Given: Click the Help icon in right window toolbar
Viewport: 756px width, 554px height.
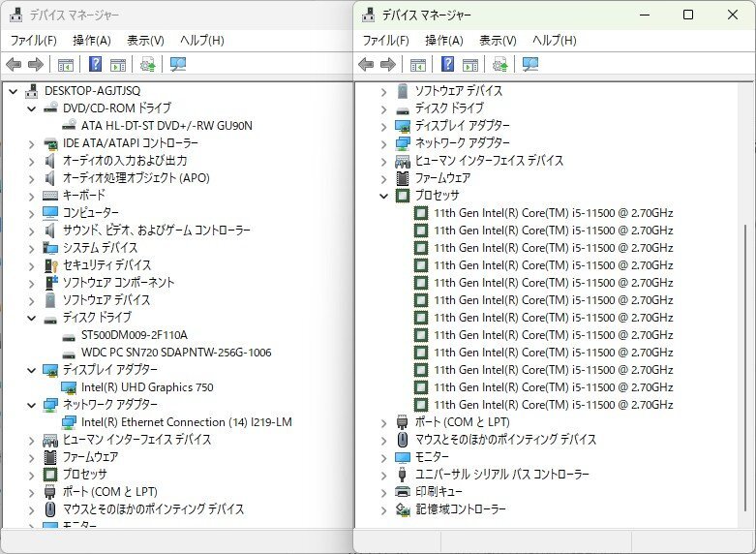Looking at the screenshot, I should pyautogui.click(x=448, y=64).
